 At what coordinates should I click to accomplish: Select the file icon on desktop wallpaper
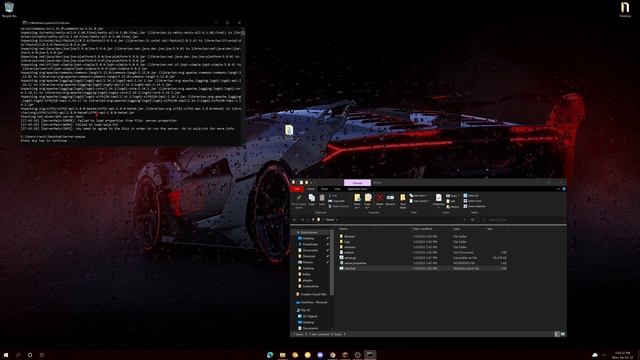289,131
